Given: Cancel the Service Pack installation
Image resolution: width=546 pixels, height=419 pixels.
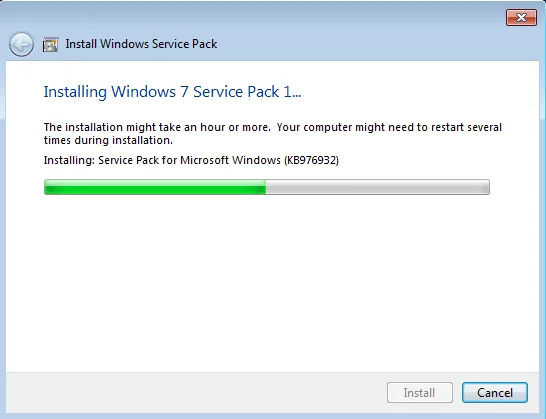Looking at the screenshot, I should tap(495, 393).
